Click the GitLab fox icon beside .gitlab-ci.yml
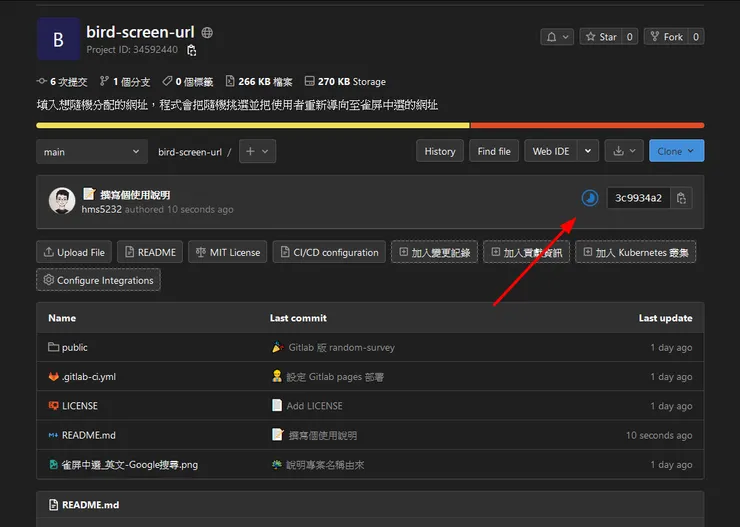This screenshot has width=740, height=527. pos(53,376)
